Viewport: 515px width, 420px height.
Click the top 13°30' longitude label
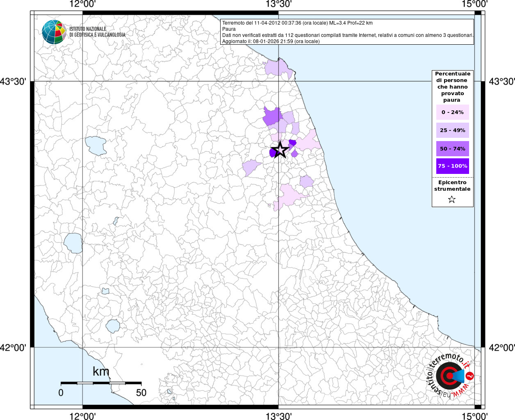click(278, 5)
